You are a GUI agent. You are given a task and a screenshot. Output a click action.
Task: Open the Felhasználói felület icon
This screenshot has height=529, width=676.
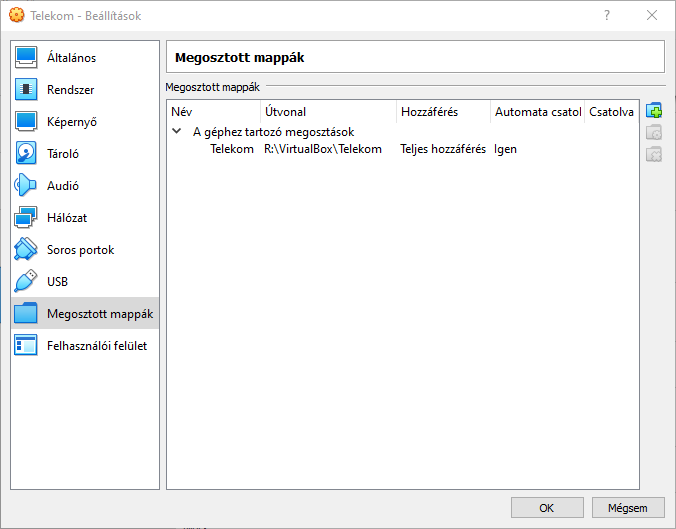[x=26, y=345]
